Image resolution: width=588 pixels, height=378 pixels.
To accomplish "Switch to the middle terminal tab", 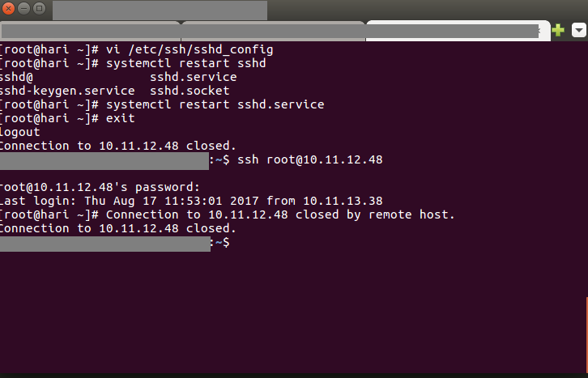I will tap(273, 31).
